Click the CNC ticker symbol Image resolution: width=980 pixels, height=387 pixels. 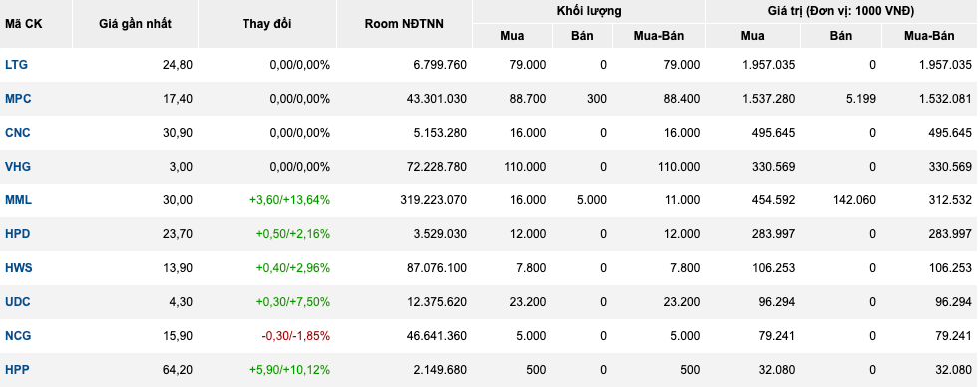pyautogui.click(x=18, y=133)
